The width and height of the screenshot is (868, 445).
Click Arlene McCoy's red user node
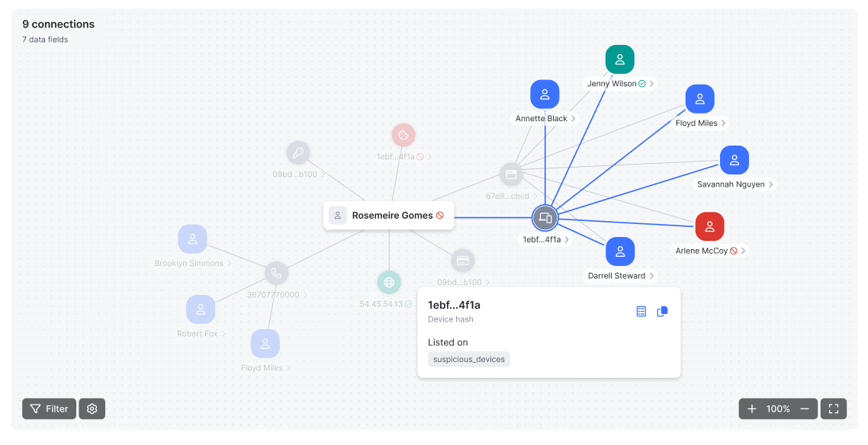coord(709,226)
